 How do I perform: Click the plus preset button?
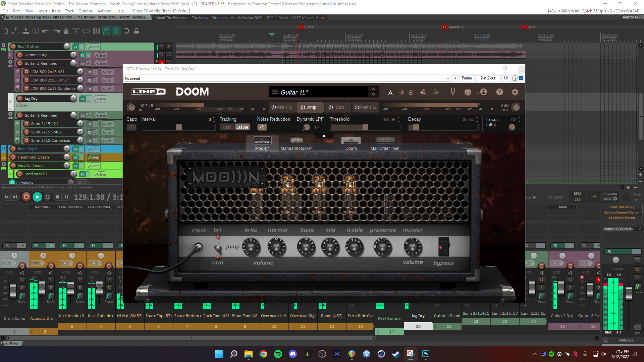455,78
